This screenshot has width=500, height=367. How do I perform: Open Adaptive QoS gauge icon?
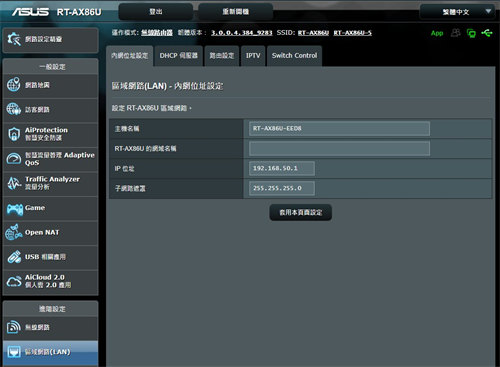pyautogui.click(x=14, y=159)
